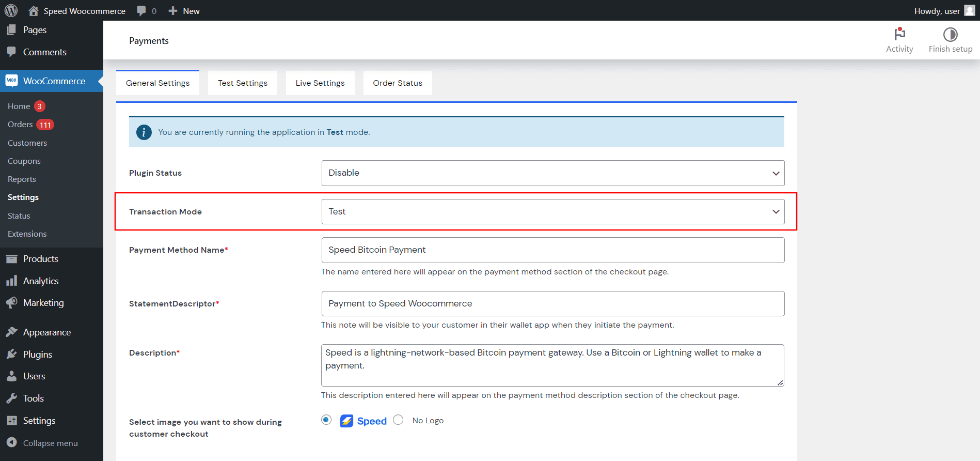Open the Activity flag icon
This screenshot has width=980, height=461.
(x=899, y=34)
